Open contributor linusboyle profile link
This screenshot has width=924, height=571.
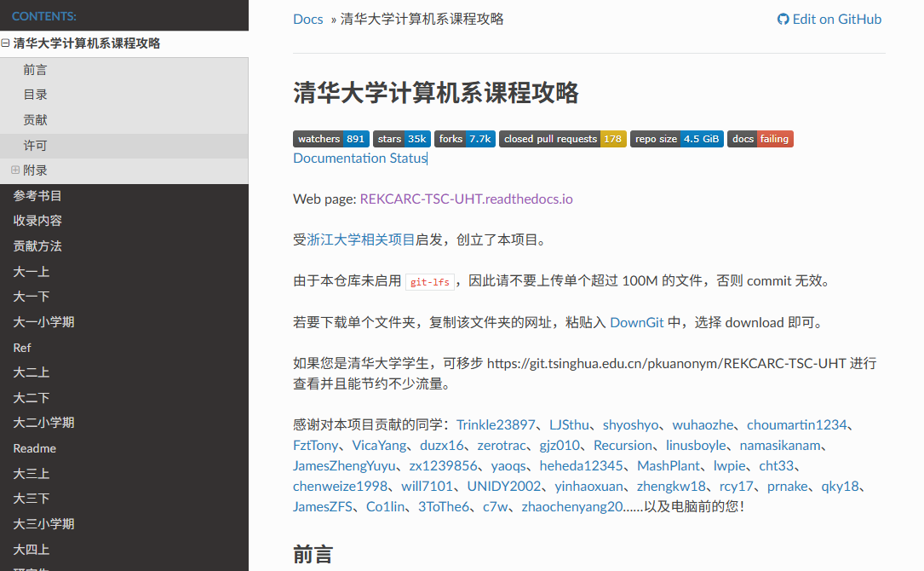pyautogui.click(x=696, y=446)
